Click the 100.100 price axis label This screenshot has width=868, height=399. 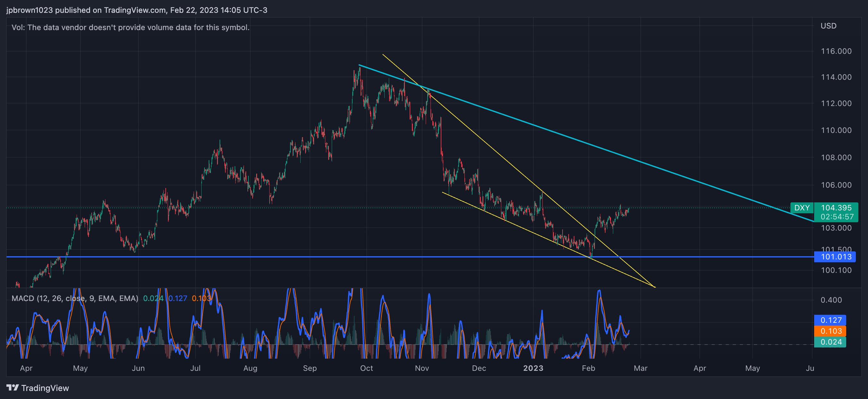(836, 270)
